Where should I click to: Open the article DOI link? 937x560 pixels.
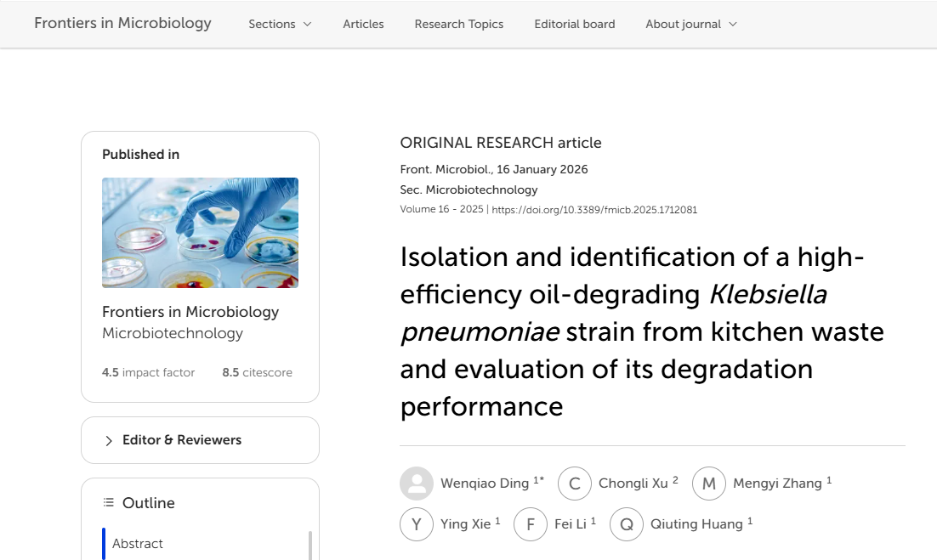pos(594,210)
